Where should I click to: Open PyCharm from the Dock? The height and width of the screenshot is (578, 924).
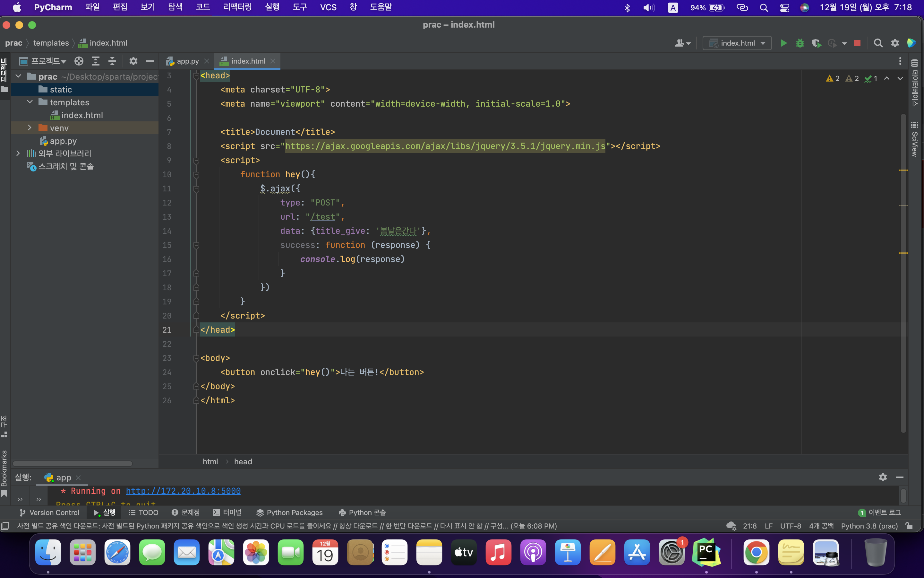[706, 552]
